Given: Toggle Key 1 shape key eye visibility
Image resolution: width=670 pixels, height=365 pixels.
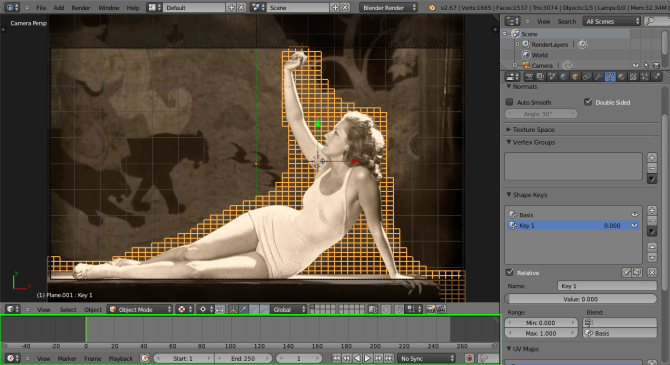Looking at the screenshot, I should [x=634, y=225].
